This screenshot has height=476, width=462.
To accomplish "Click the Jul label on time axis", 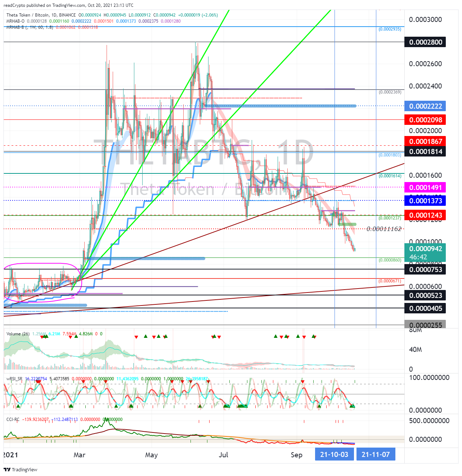I will pyautogui.click(x=224, y=455).
